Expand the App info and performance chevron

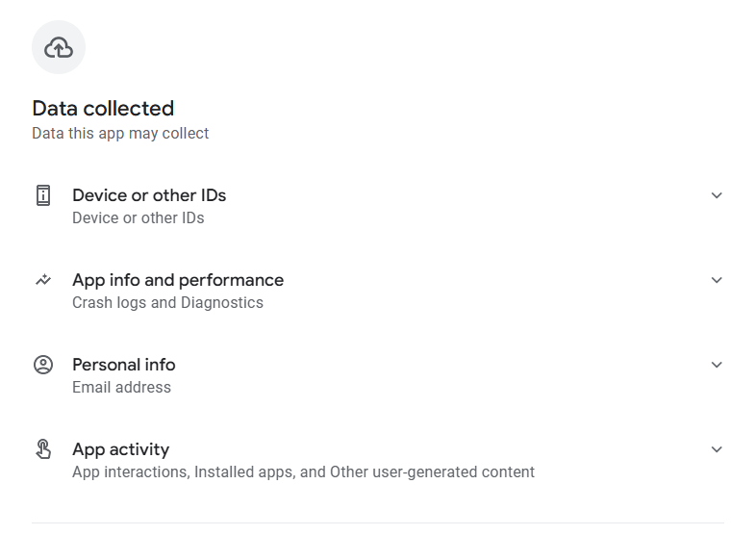[717, 280]
